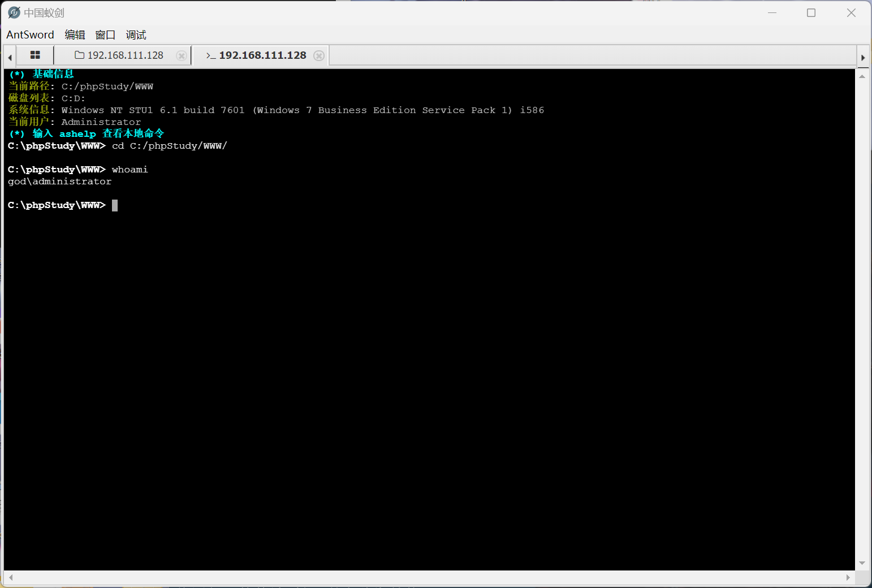This screenshot has height=588, width=872.
Task: Open the AntSword menu
Action: coord(30,35)
